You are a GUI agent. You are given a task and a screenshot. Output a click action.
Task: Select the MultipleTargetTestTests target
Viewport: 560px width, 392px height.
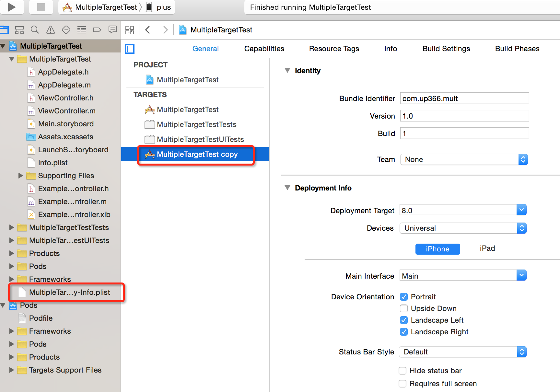[196, 124]
